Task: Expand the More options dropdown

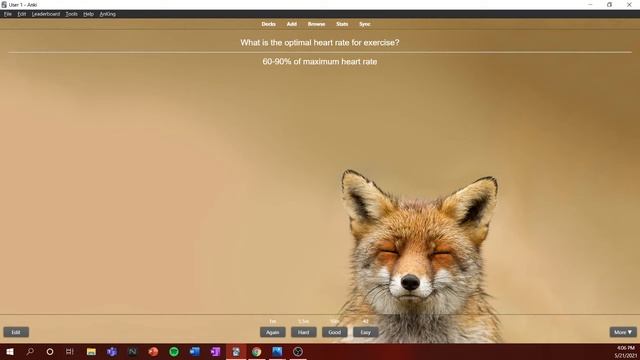Action: 623,332
